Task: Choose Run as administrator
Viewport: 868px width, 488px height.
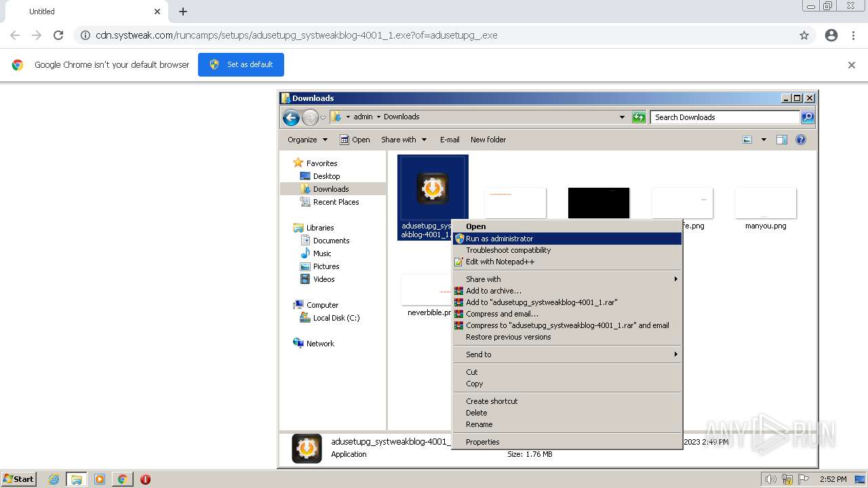Action: coord(567,239)
